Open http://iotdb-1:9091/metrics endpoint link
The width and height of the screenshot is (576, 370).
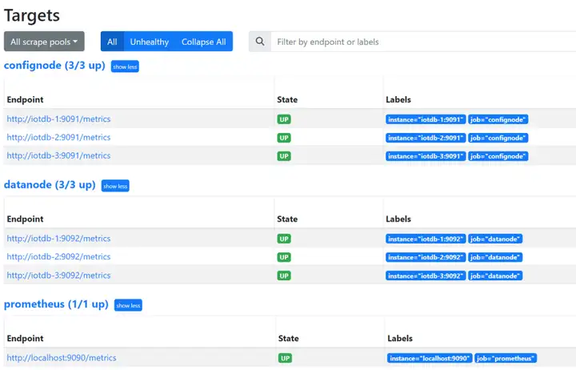point(59,119)
